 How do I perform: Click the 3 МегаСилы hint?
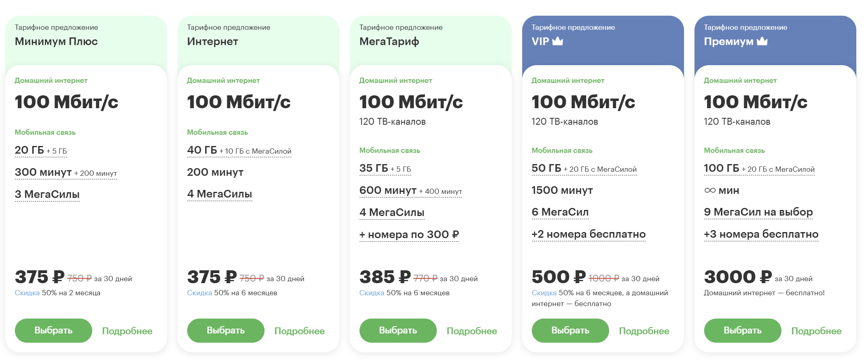tap(47, 194)
